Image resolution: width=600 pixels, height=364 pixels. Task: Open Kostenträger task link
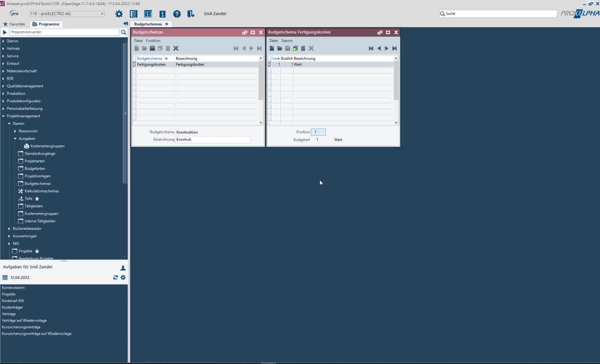(12, 307)
